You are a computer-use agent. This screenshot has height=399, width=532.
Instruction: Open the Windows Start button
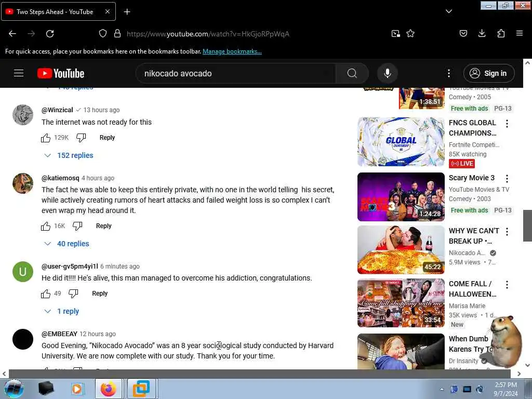tap(14, 389)
